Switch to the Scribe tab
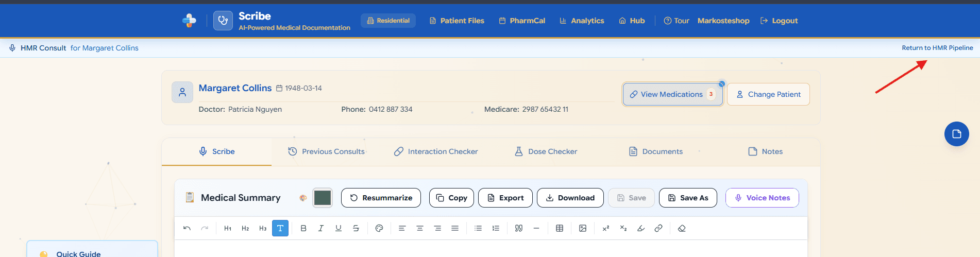Image resolution: width=980 pixels, height=257 pixels. 217,151
